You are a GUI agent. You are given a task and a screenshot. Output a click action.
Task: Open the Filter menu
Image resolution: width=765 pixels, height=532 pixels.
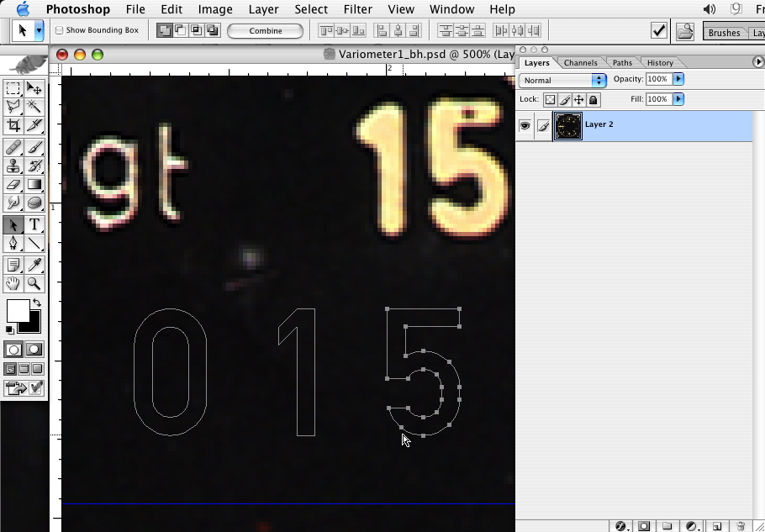click(357, 9)
